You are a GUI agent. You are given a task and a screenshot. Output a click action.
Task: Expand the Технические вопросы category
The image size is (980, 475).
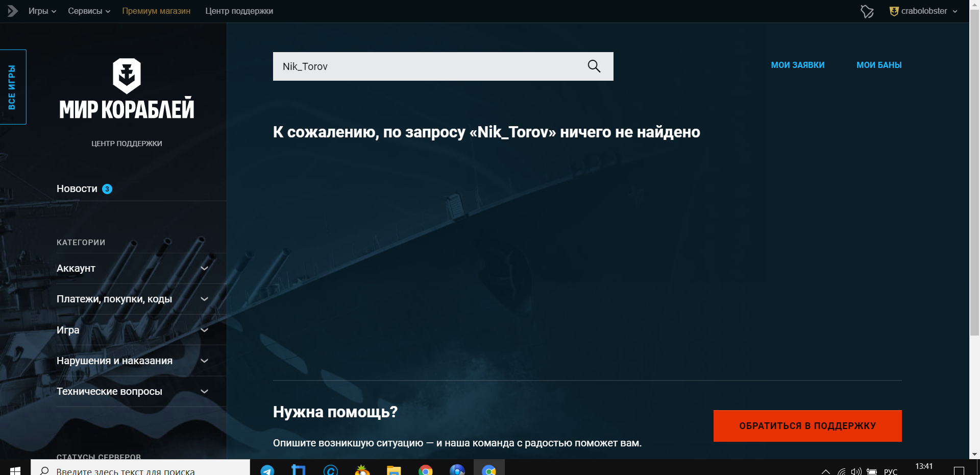click(x=204, y=391)
